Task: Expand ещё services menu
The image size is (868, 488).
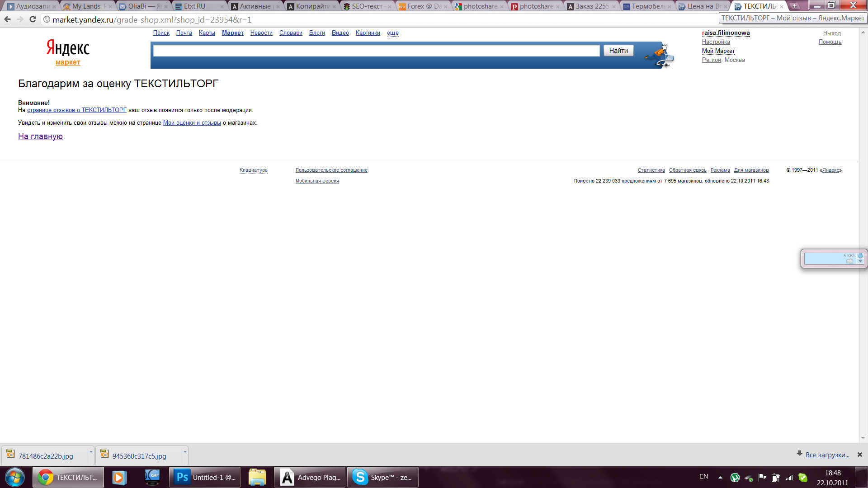Action: tap(392, 33)
